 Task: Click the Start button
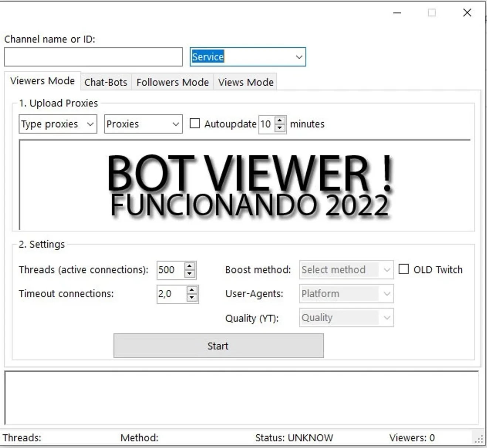pos(218,346)
